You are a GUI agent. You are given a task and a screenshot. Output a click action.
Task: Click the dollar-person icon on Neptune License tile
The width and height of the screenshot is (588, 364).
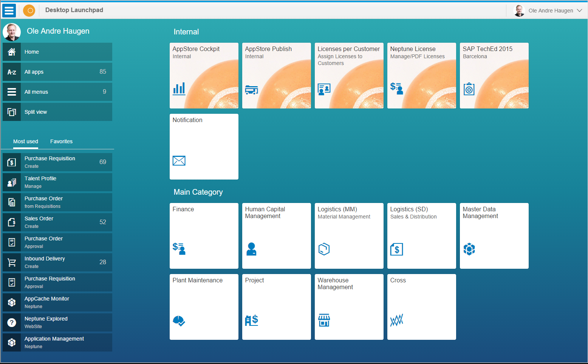tap(397, 88)
